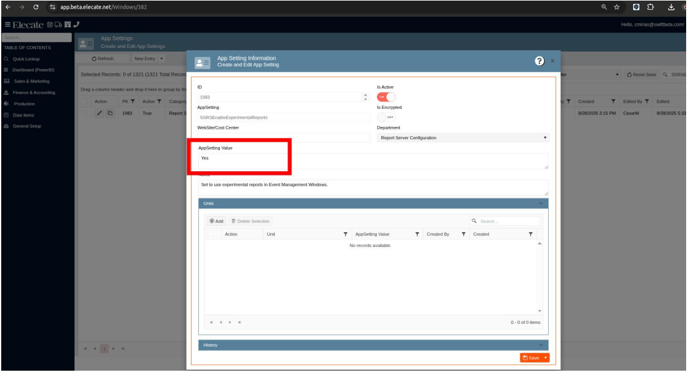
Task: Open browser extensions puzzle icon
Action: pyautogui.click(x=650, y=7)
